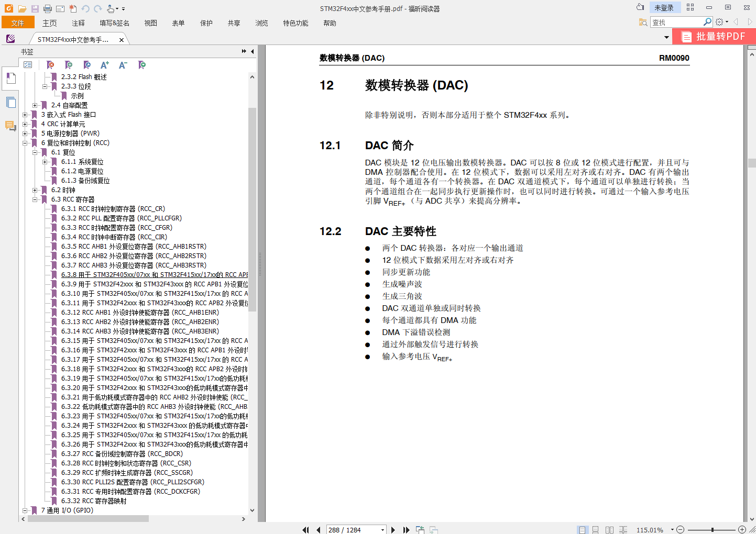
Task: Click the add new bookmark icon
Action: point(68,65)
